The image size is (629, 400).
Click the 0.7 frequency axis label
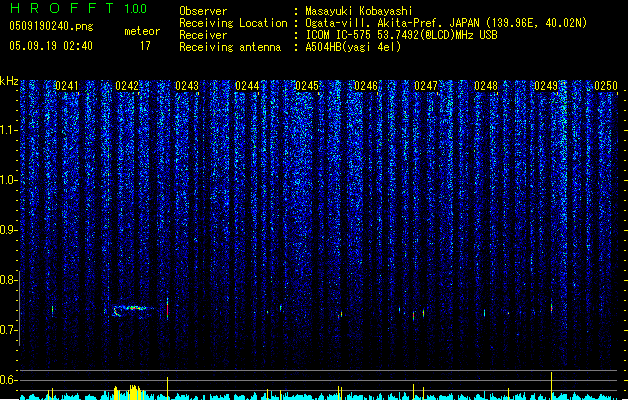[8, 330]
